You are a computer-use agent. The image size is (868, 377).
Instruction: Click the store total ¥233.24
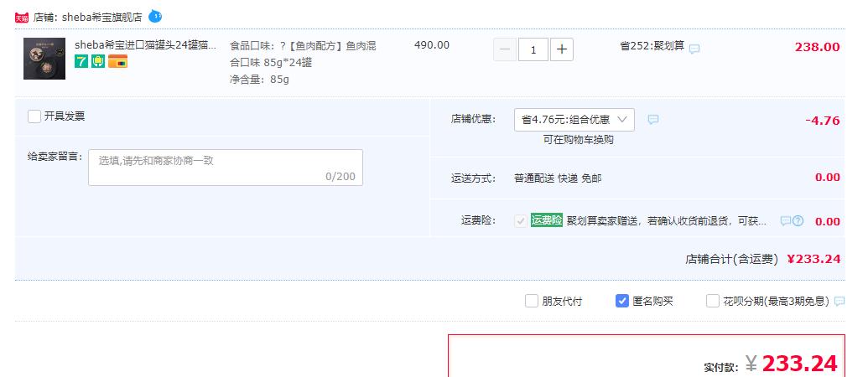click(813, 259)
